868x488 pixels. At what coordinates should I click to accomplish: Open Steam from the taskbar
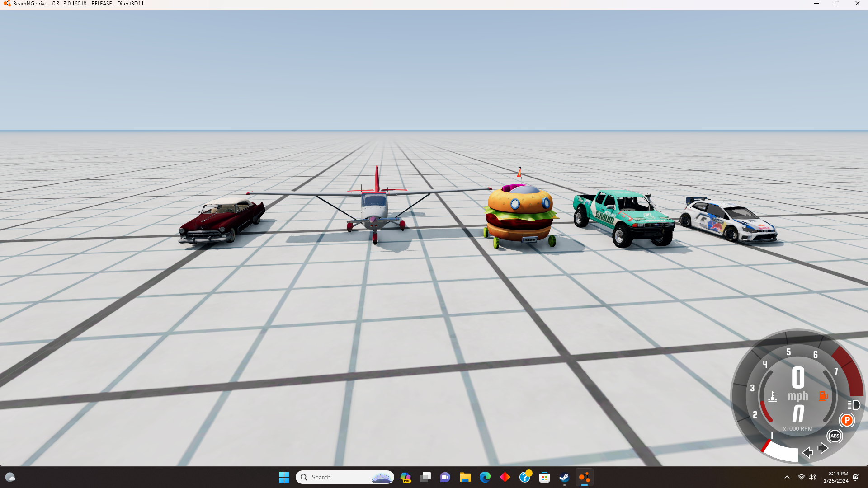point(564,477)
